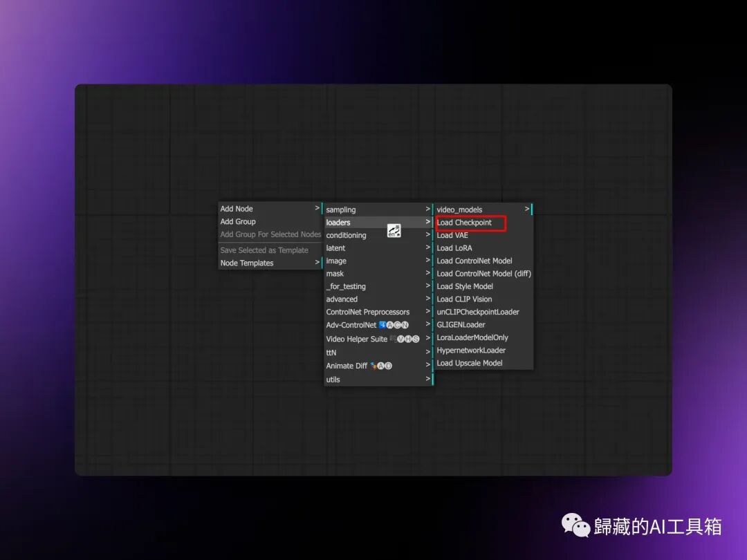747x560 pixels.
Task: Expand the utils category
Action: pyautogui.click(x=378, y=380)
